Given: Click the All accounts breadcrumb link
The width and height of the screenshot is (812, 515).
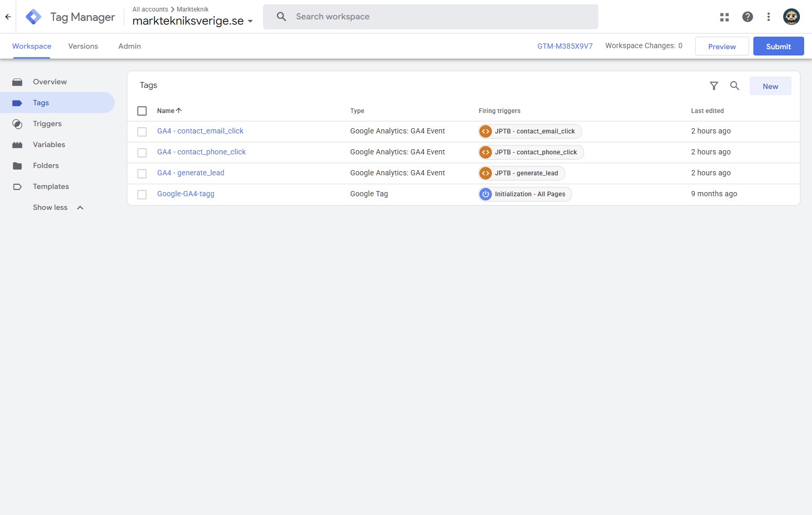Looking at the screenshot, I should point(150,9).
